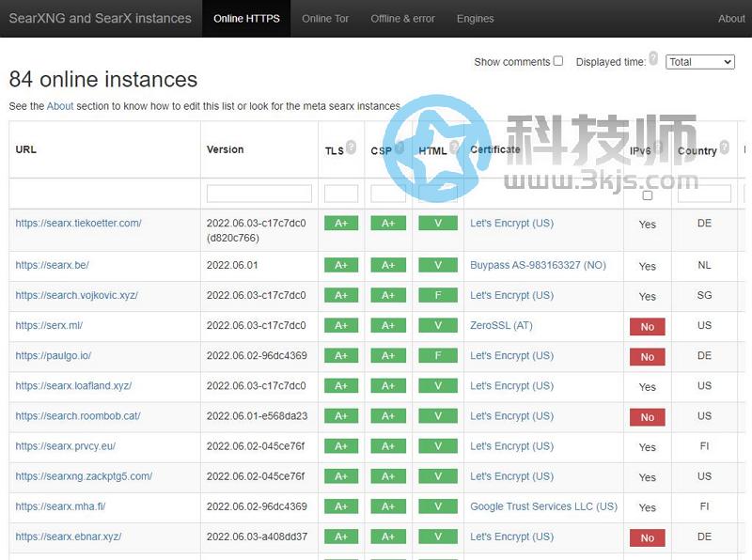Viewport: 752px width, 560px height.
Task: Open the Country column help icon
Action: pyautogui.click(x=724, y=148)
